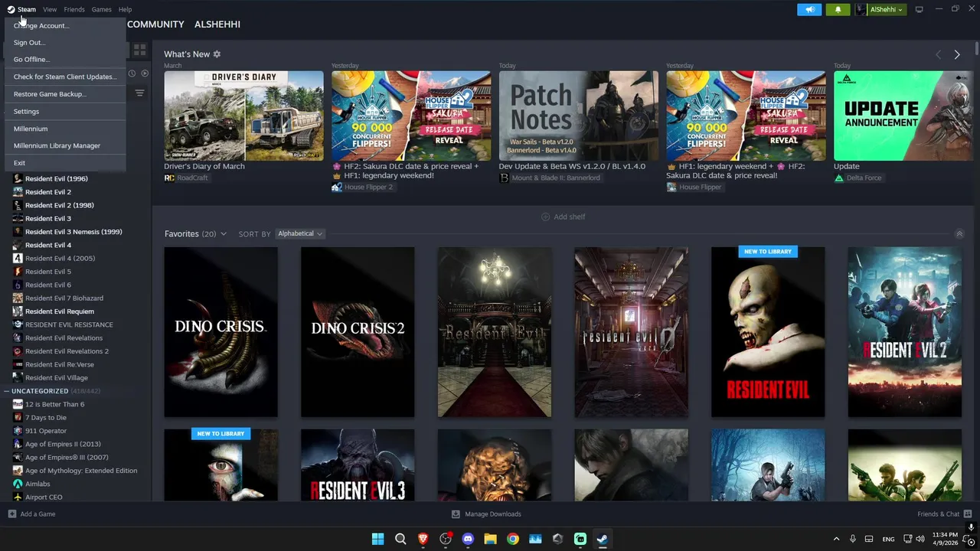Open Windows Start menu
980x551 pixels.
(x=377, y=539)
